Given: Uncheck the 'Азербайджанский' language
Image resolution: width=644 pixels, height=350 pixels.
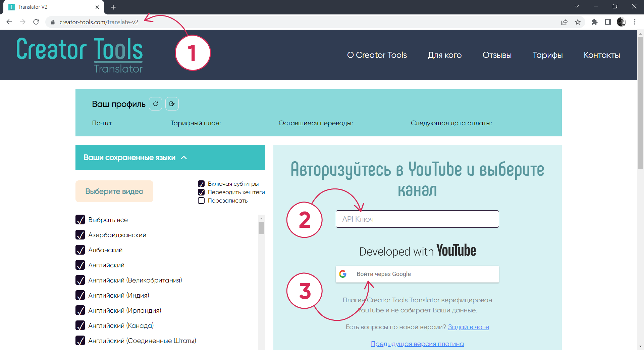Looking at the screenshot, I should [x=80, y=235].
